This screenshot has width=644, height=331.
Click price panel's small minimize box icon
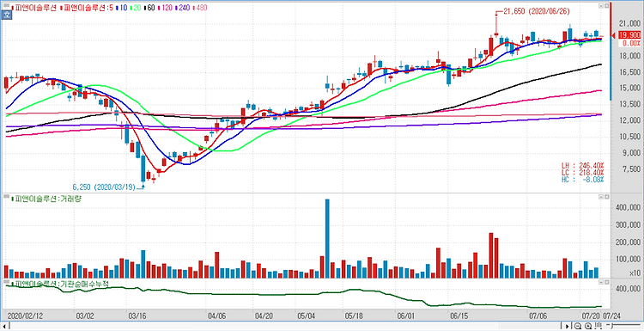(x=601, y=6)
